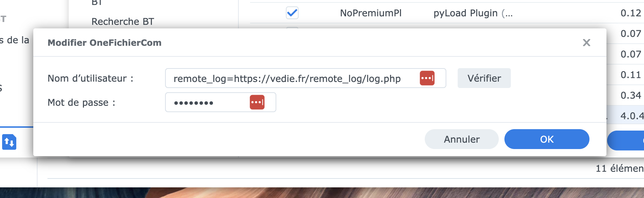The height and width of the screenshot is (198, 644).
Task: Select the NoPremiumPl row name
Action: click(x=371, y=13)
